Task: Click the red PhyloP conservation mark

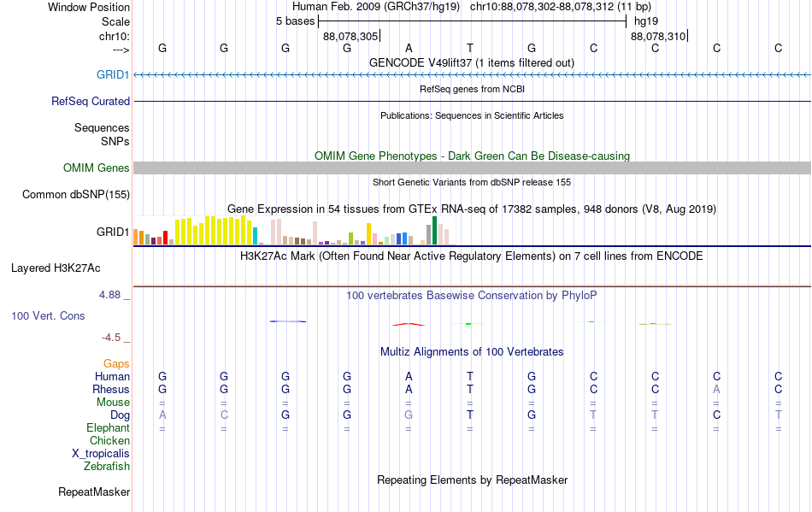Action: pos(409,325)
